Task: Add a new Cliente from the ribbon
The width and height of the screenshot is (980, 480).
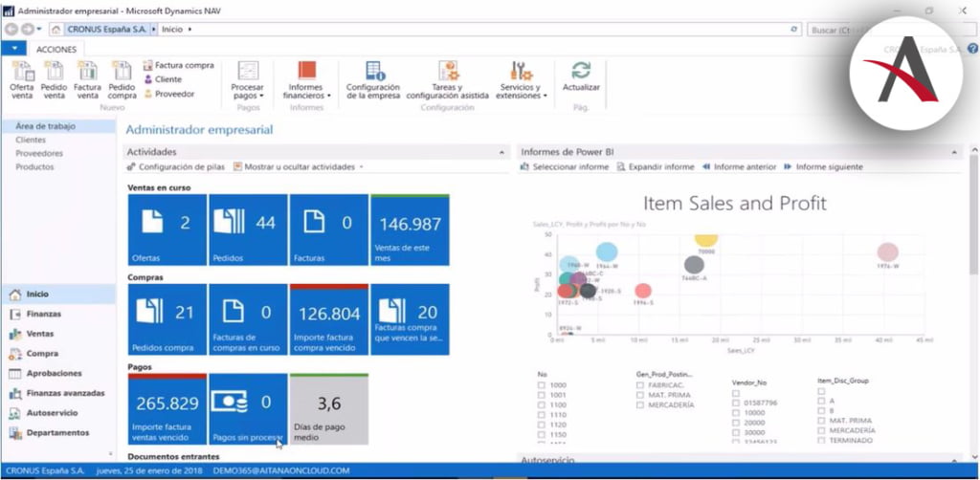Action: click(x=163, y=79)
